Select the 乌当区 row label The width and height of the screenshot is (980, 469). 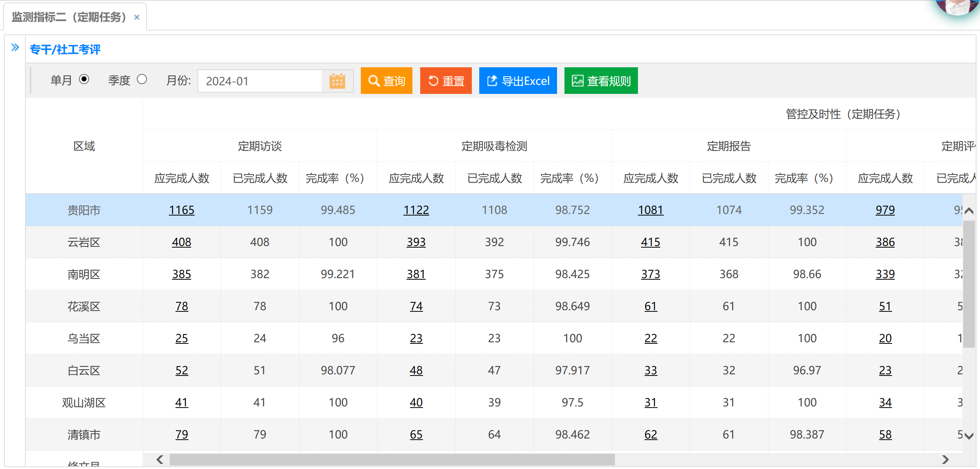coord(84,339)
